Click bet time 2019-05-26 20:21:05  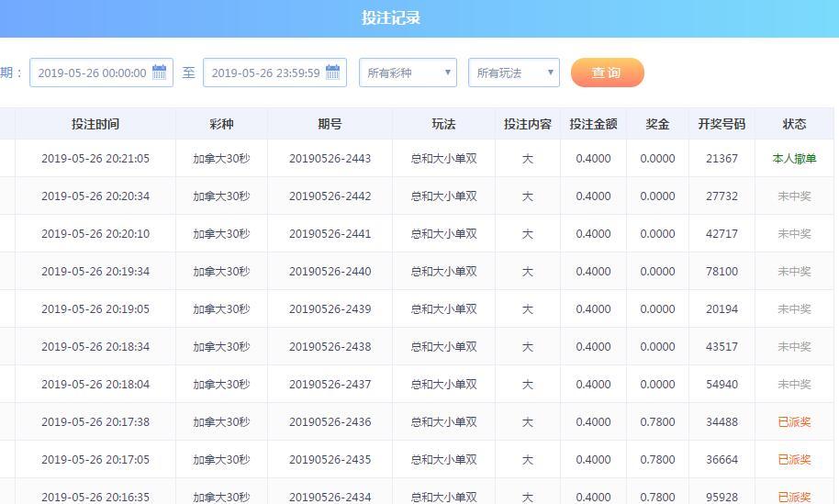95,159
